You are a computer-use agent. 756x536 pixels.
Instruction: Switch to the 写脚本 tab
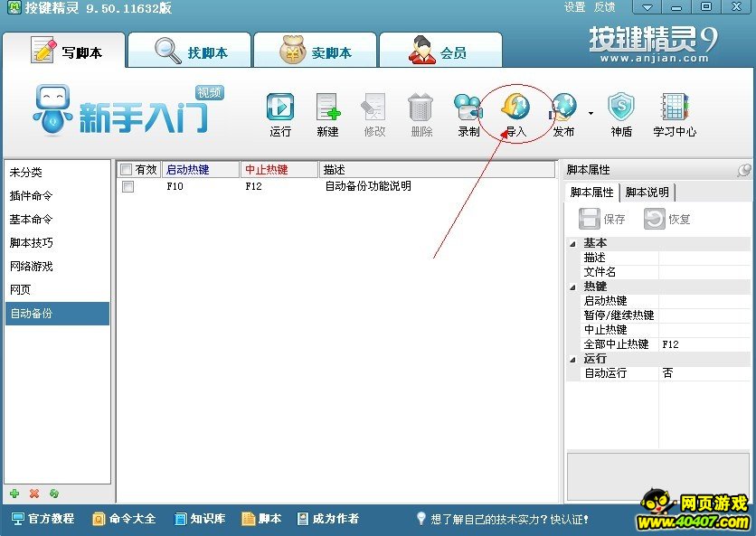tap(64, 50)
